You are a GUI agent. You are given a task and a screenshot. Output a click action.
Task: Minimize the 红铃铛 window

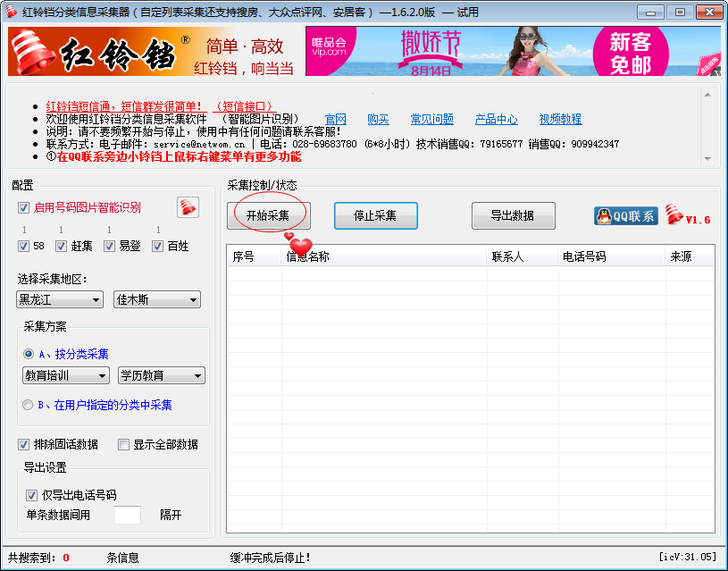650,13
